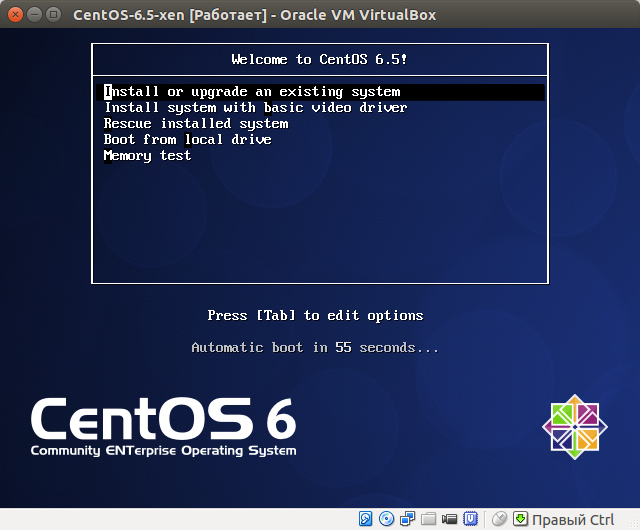
Task: Open the shared folders status icon
Action: coord(428,519)
